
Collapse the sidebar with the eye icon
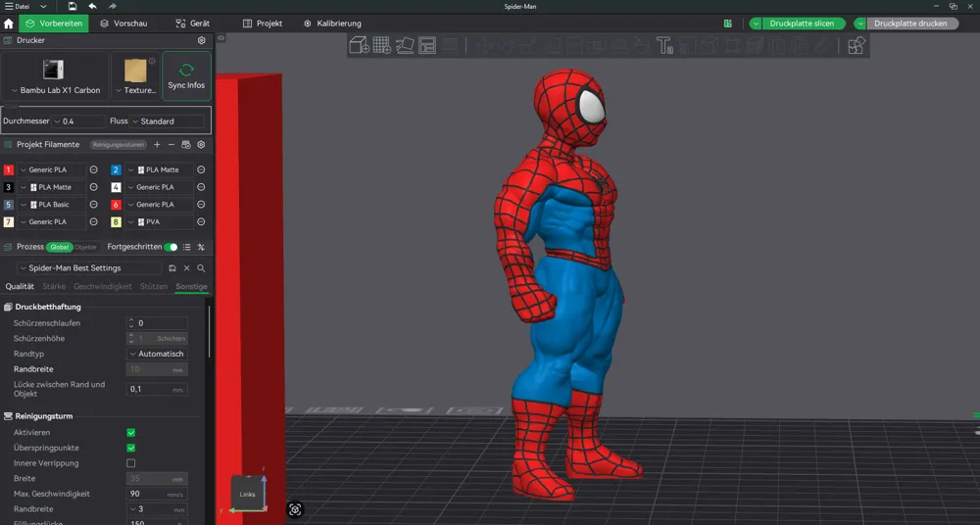click(220, 38)
